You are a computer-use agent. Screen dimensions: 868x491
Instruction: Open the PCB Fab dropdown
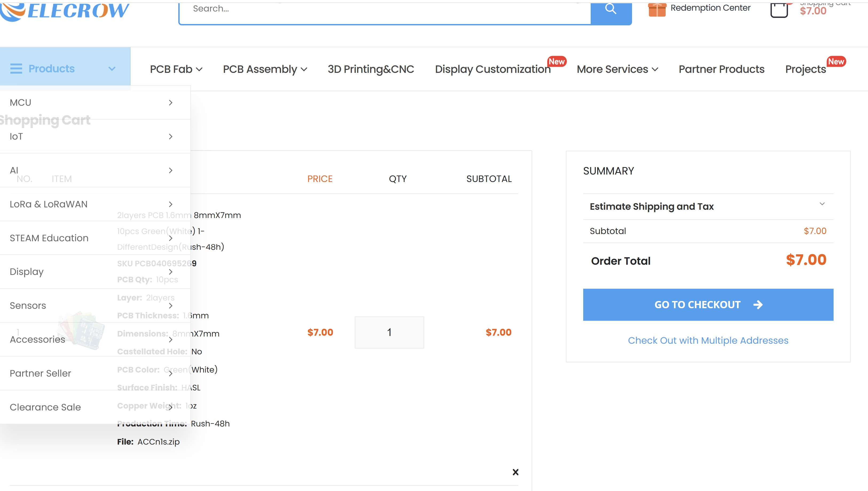176,69
